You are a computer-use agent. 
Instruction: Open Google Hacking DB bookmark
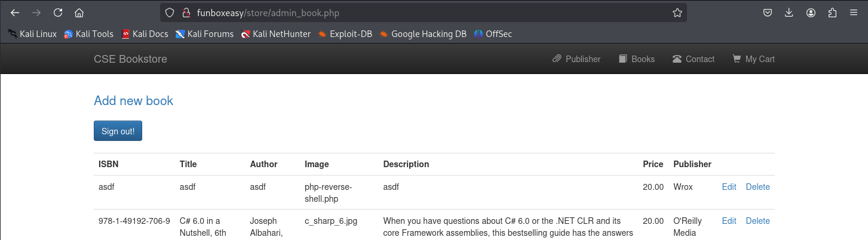pyautogui.click(x=423, y=34)
